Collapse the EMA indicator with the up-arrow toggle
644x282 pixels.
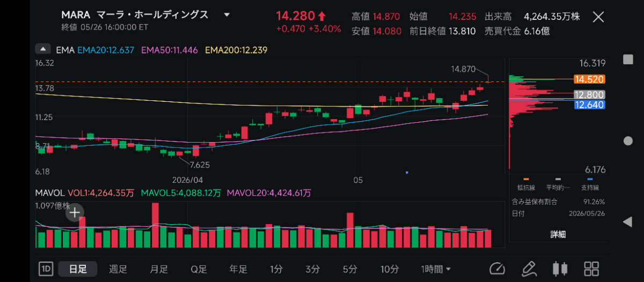[x=43, y=49]
